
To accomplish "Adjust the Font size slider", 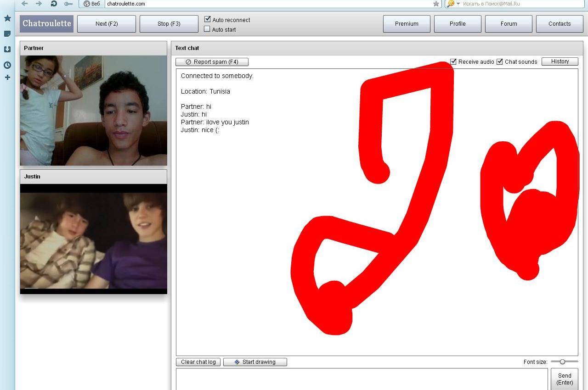I will pos(562,362).
